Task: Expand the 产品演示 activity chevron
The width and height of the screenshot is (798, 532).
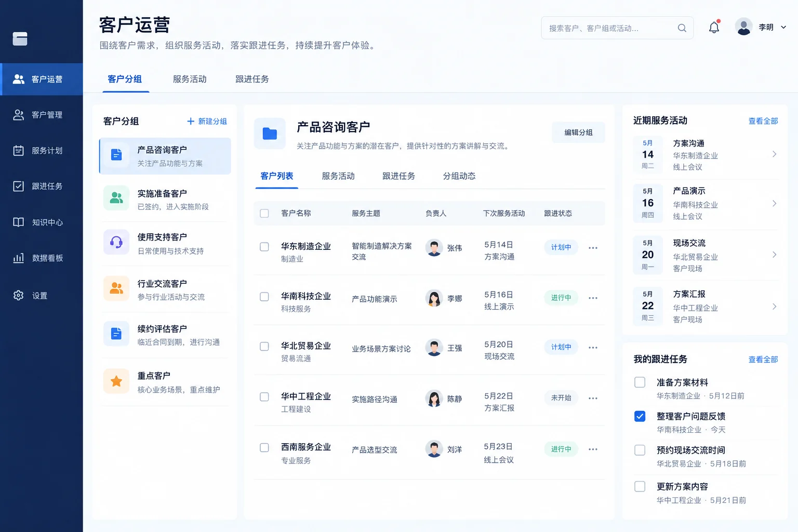Action: point(774,203)
